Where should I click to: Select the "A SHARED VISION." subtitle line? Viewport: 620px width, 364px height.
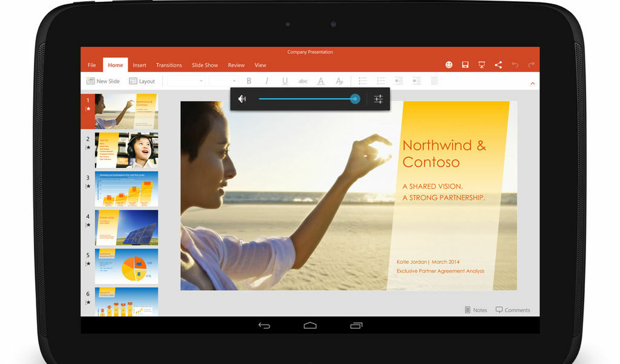432,186
